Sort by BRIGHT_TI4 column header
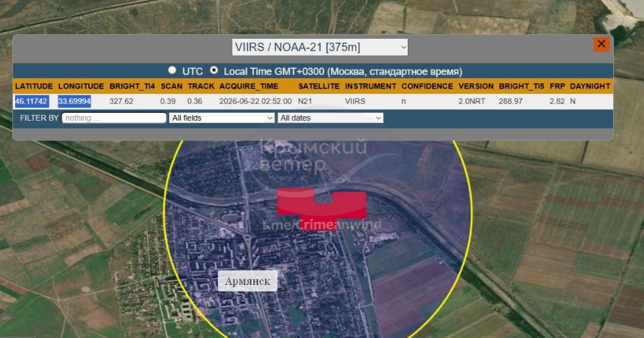The image size is (644, 338). [x=132, y=86]
